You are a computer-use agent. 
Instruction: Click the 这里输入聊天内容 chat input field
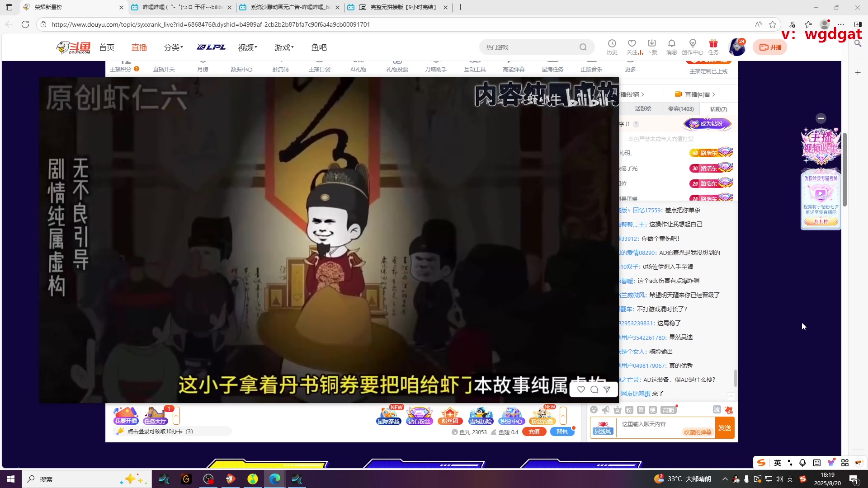point(665,428)
